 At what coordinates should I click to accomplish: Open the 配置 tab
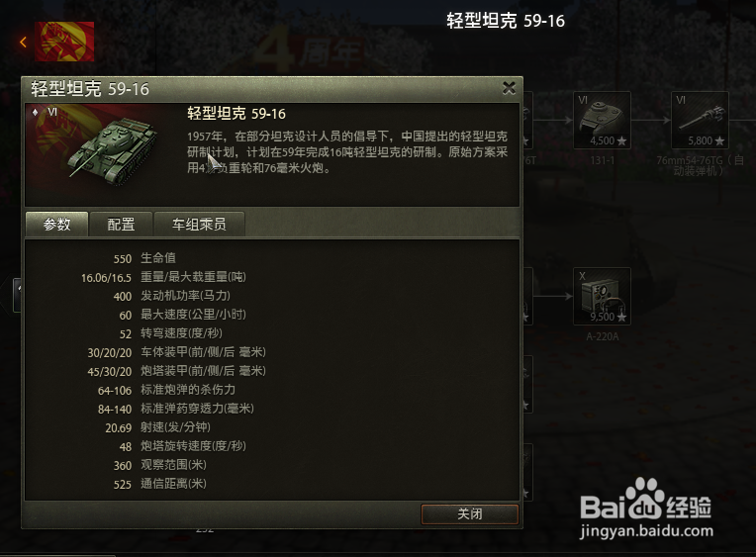(121, 225)
